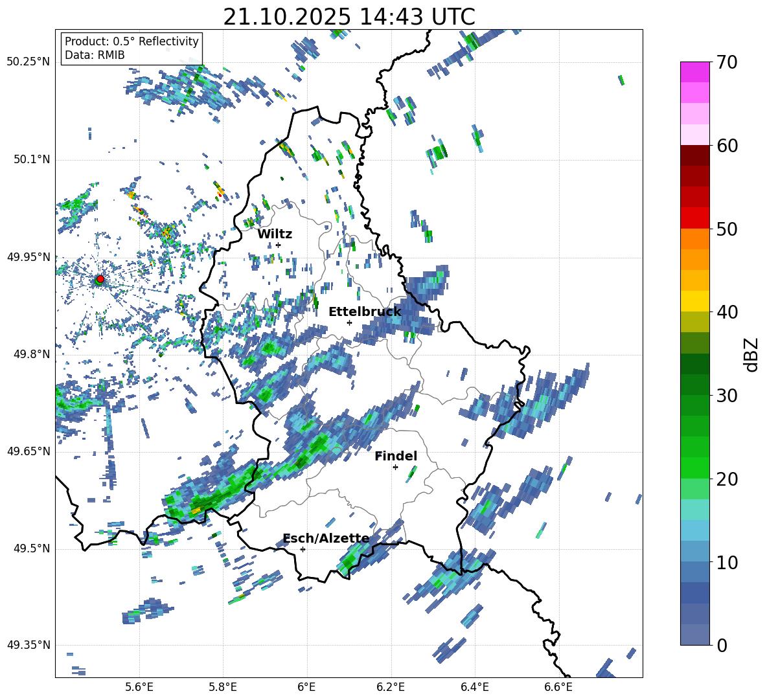Image resolution: width=767 pixels, height=700 pixels.
Task: Click the Findel location cross marker
Action: (395, 468)
